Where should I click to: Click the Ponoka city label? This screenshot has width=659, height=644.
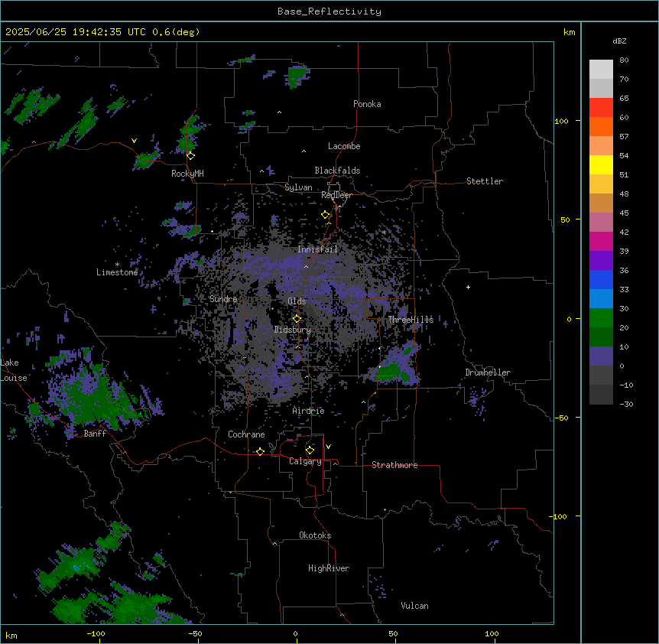367,104
